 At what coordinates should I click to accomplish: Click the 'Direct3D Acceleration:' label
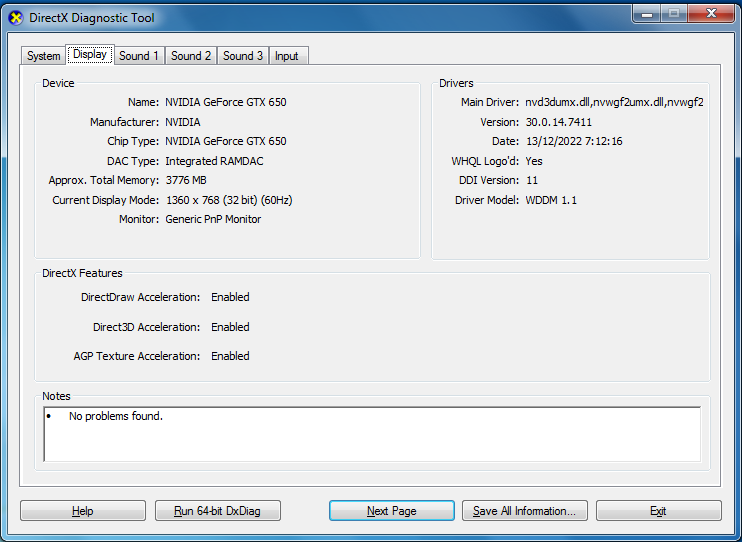147,327
